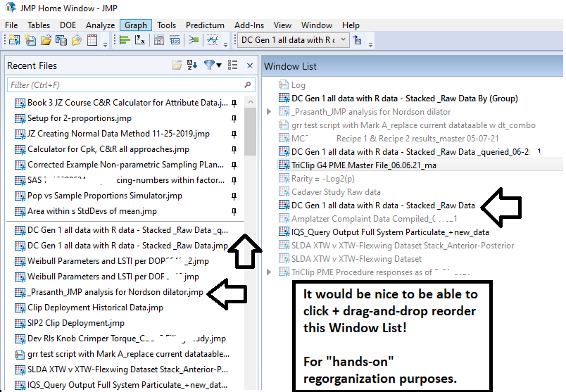Select Rarity = -Log2(p) in Window List

(x=317, y=179)
